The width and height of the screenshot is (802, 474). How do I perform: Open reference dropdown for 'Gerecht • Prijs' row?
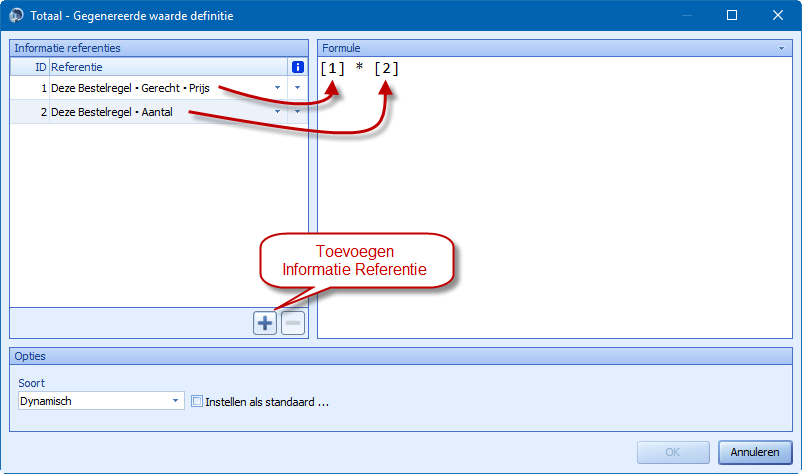(x=277, y=88)
